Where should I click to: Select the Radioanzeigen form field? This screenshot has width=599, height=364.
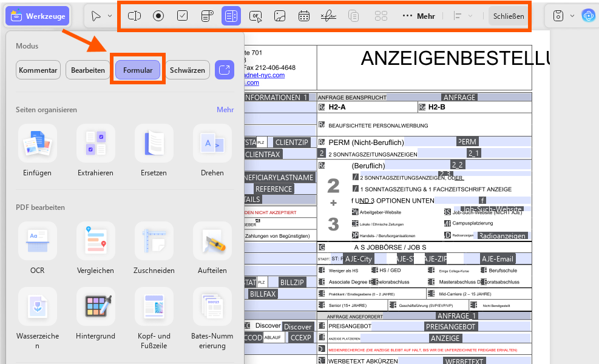click(x=502, y=235)
